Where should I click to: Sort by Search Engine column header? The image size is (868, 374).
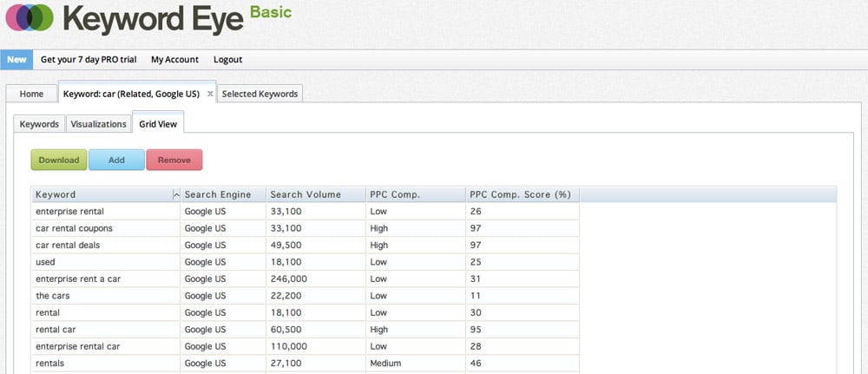click(x=224, y=194)
